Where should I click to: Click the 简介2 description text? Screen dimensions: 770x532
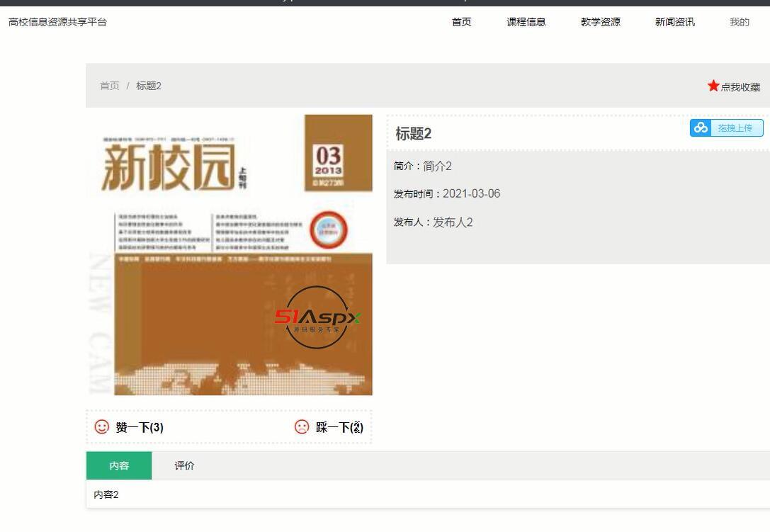pos(437,166)
